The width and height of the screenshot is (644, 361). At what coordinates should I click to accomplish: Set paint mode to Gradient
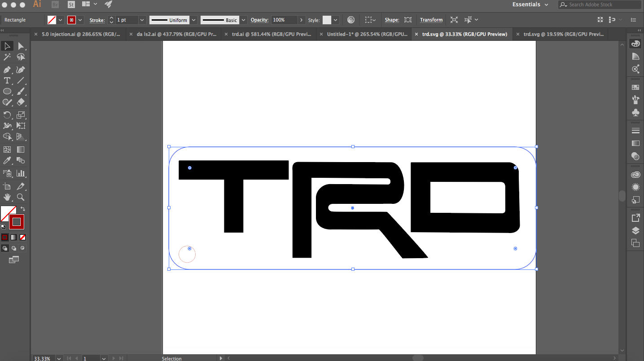[x=13, y=237]
